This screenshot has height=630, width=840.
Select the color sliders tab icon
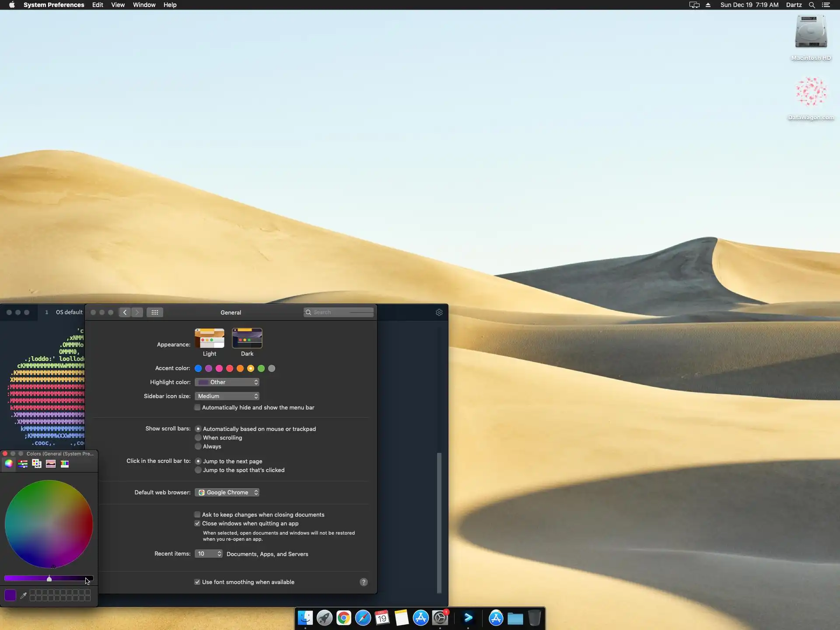coord(23,464)
